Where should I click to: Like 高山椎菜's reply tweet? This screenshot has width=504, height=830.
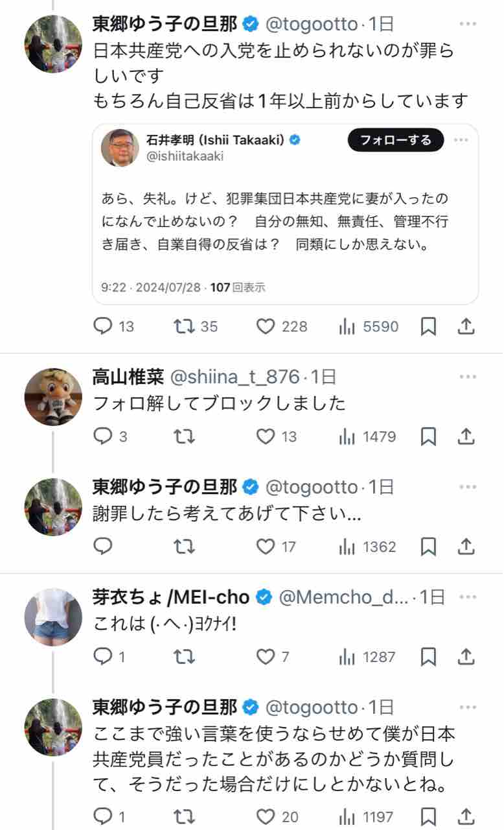[266, 437]
